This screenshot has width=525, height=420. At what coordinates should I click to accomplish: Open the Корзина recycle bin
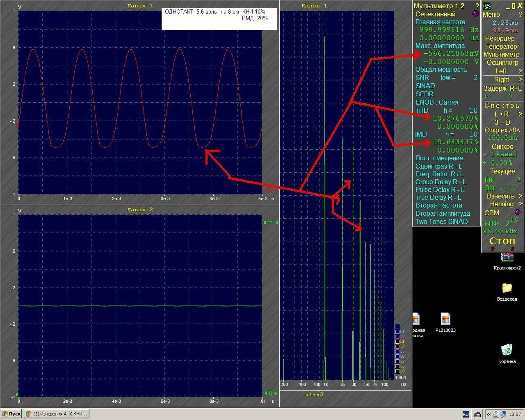click(507, 354)
